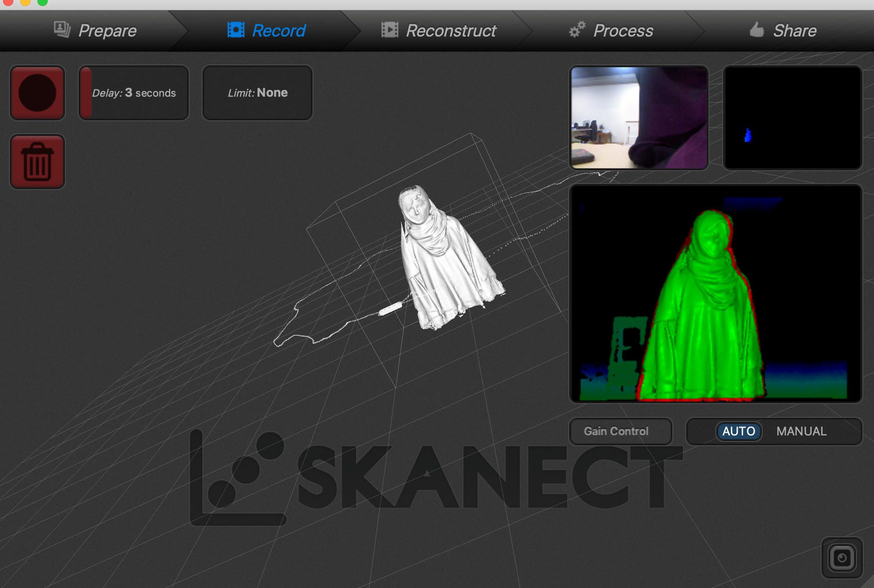Click the Record filmstrip icon
The image size is (874, 588).
pos(236,30)
